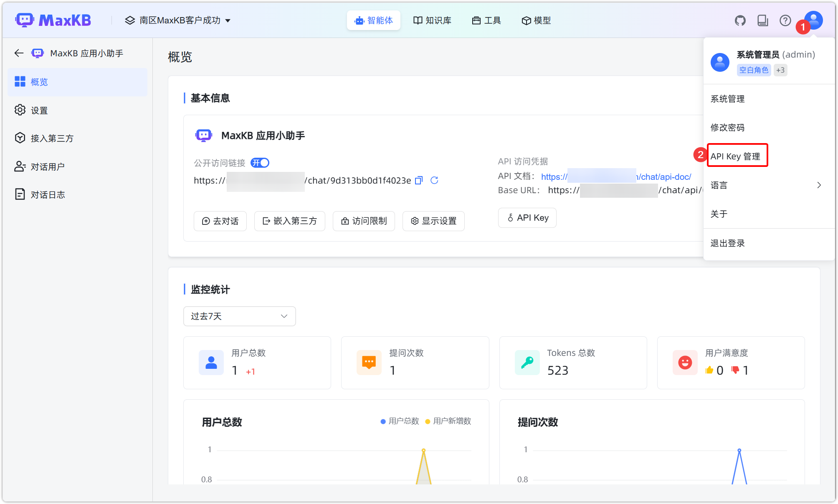This screenshot has width=838, height=504.
Task: Click the refresh icon beside the public link
Action: tap(434, 180)
